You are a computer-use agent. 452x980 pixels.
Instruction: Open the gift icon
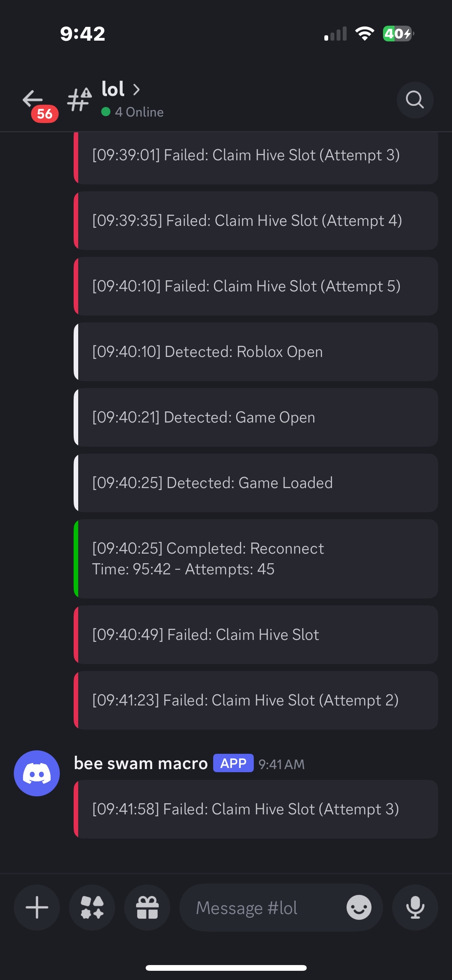pyautogui.click(x=147, y=907)
